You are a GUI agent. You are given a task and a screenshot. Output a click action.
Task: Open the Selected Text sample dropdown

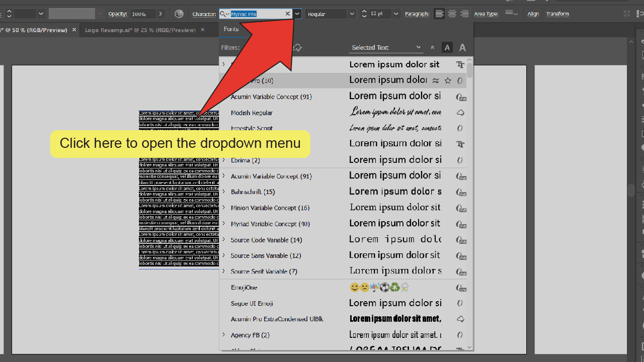tap(386, 48)
